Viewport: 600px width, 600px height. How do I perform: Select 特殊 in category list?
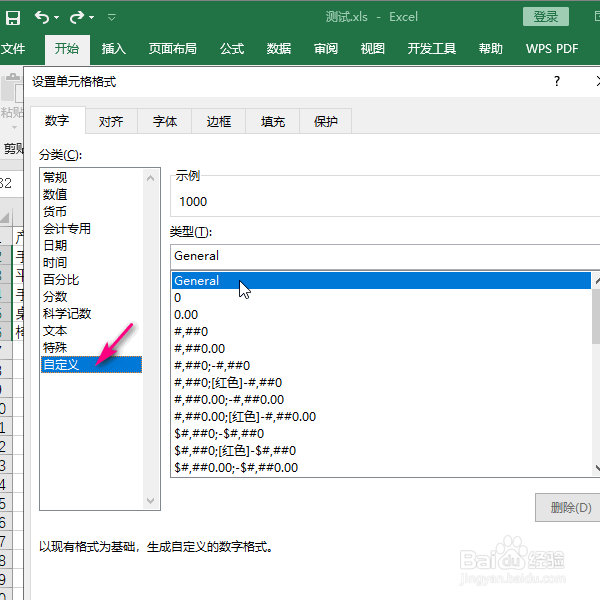[91, 347]
